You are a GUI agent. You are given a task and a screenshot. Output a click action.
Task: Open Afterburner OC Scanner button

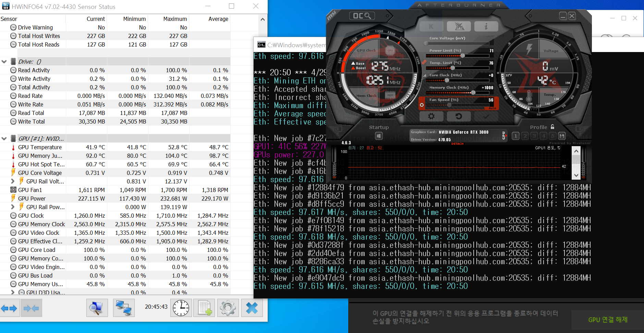point(362,16)
